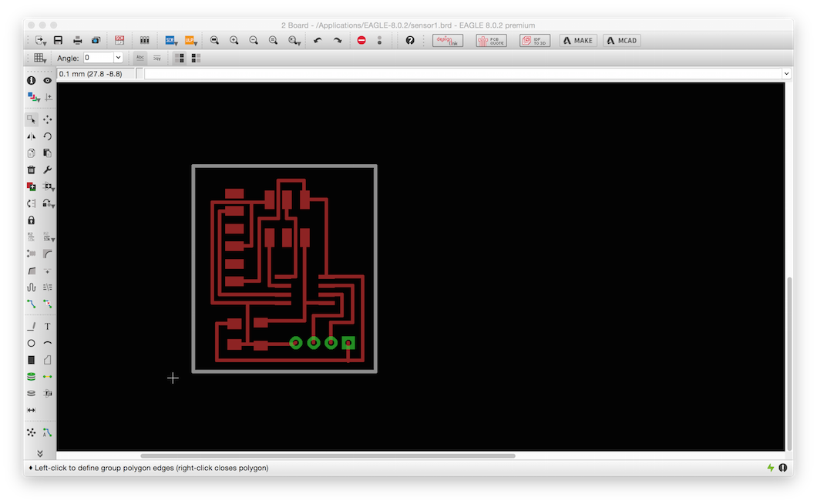Redo the last action

pos(337,41)
